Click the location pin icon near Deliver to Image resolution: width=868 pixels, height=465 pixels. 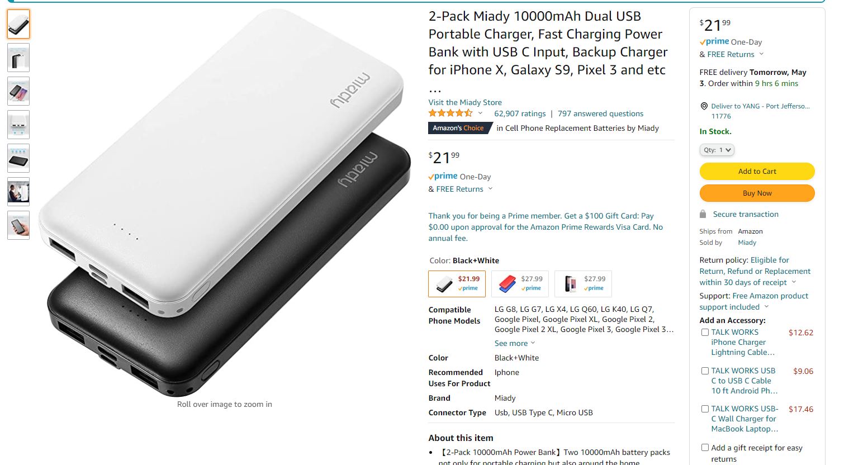[704, 106]
